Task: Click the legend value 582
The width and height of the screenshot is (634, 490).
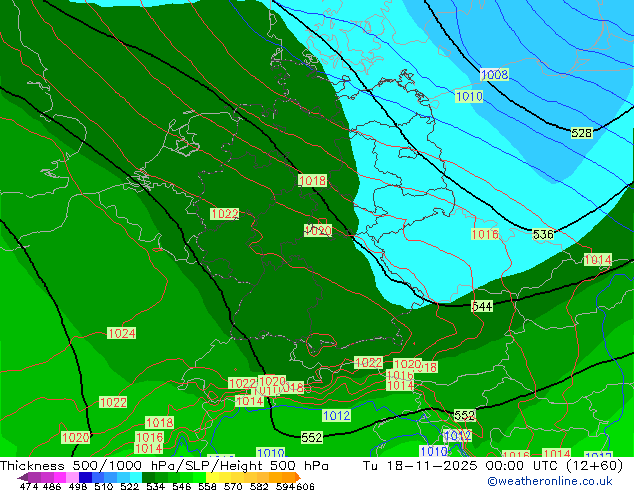Action: point(259,486)
